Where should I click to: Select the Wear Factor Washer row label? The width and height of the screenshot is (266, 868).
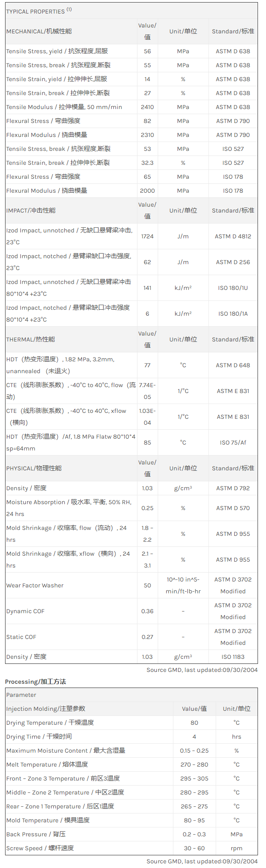coord(35,585)
